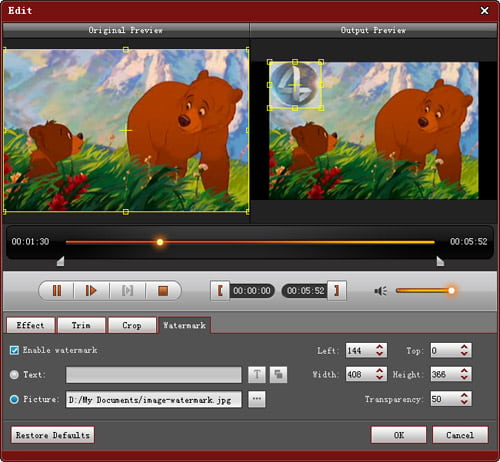Grab watermark bottom-right corner handle

(321, 108)
